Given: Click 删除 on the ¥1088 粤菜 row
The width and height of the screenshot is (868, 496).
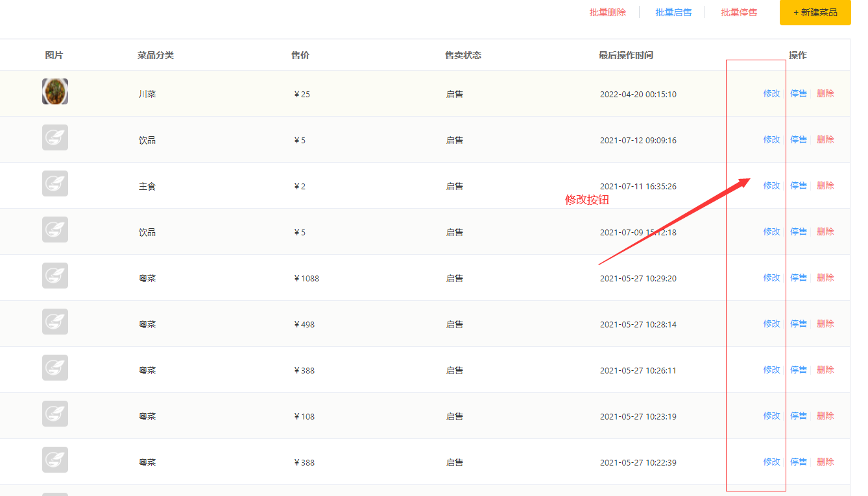Looking at the screenshot, I should pyautogui.click(x=825, y=277).
